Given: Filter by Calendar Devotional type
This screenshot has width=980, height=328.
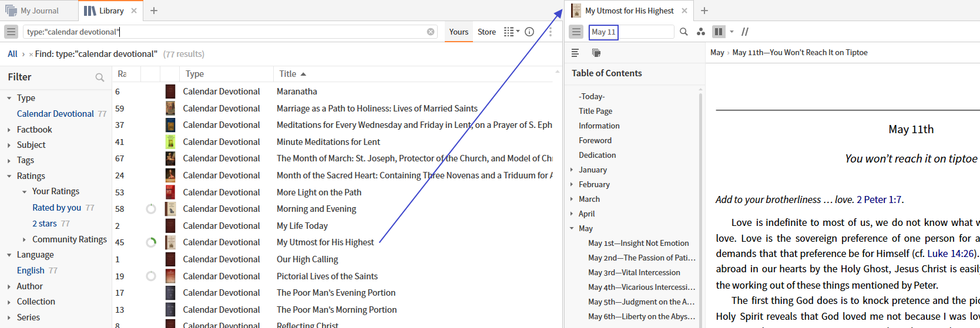Looking at the screenshot, I should pos(55,114).
